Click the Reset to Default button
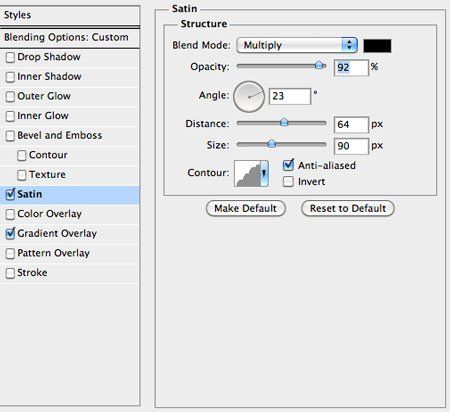Image resolution: width=450 pixels, height=412 pixels. 348,208
